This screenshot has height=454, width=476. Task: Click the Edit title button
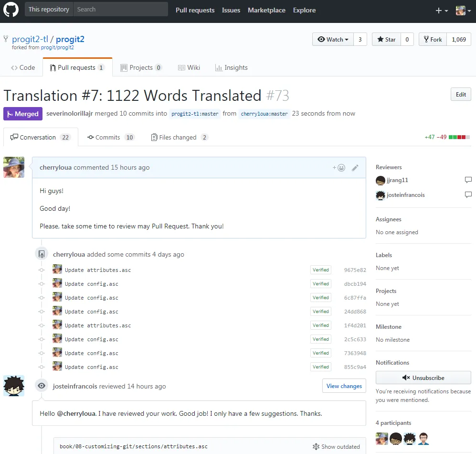(x=461, y=95)
